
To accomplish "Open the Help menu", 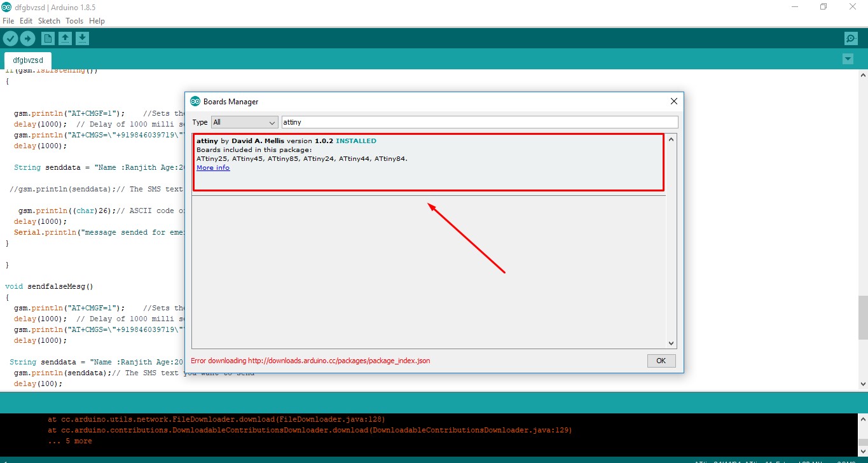I will coord(97,21).
